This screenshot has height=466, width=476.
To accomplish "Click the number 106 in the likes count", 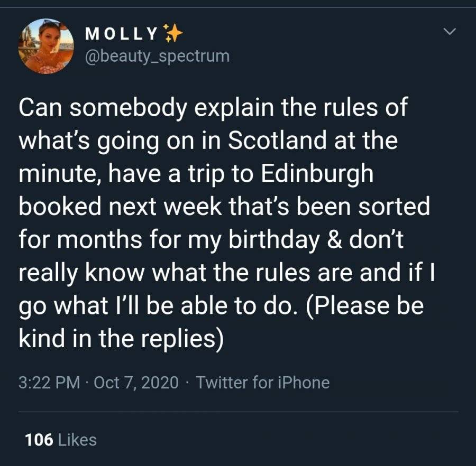I will [39, 440].
